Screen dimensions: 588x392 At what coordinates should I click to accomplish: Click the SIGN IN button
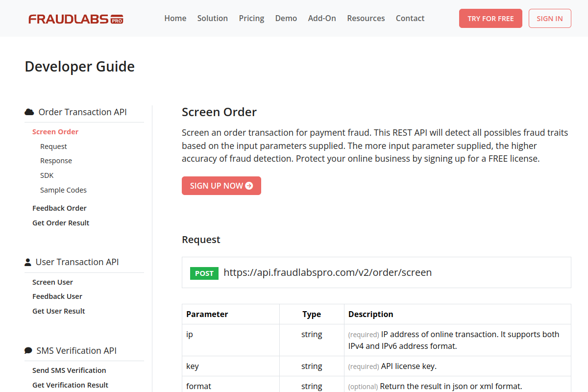(x=550, y=18)
